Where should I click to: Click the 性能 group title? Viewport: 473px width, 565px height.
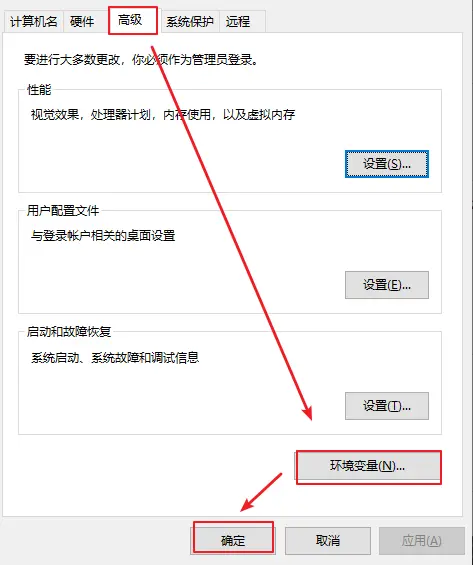[39, 90]
